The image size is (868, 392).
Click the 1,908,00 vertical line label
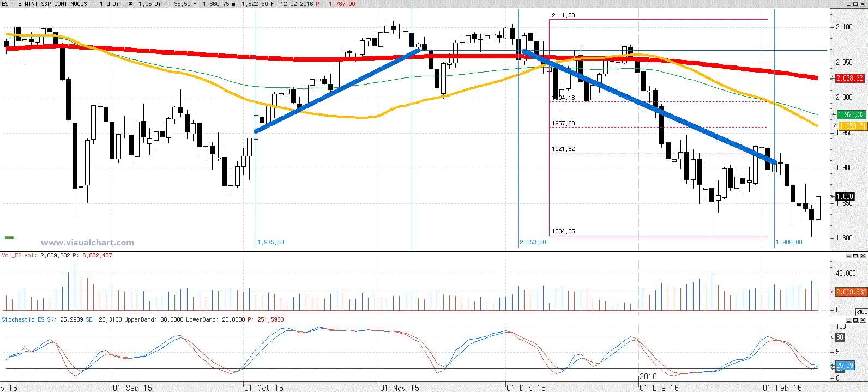click(789, 242)
